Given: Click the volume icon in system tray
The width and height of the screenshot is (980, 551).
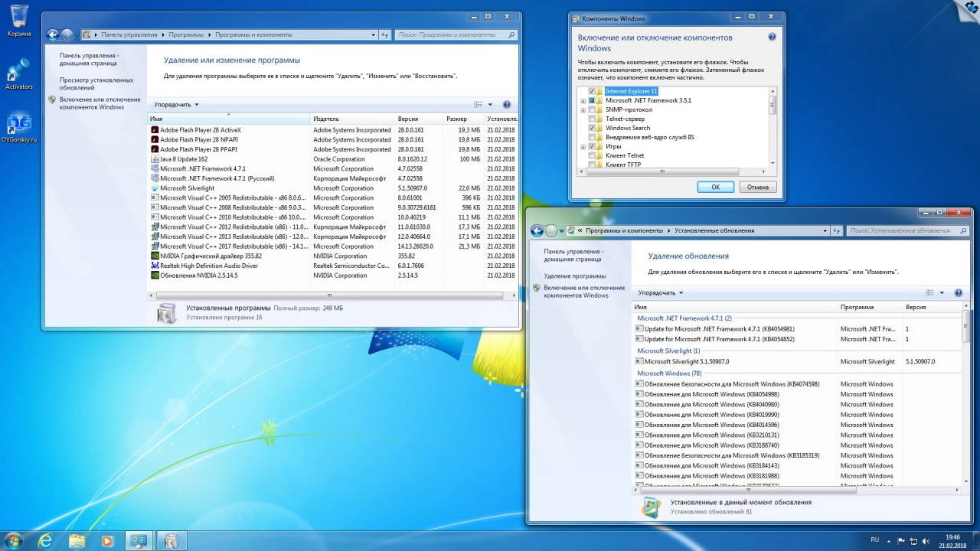Looking at the screenshot, I should coord(925,540).
